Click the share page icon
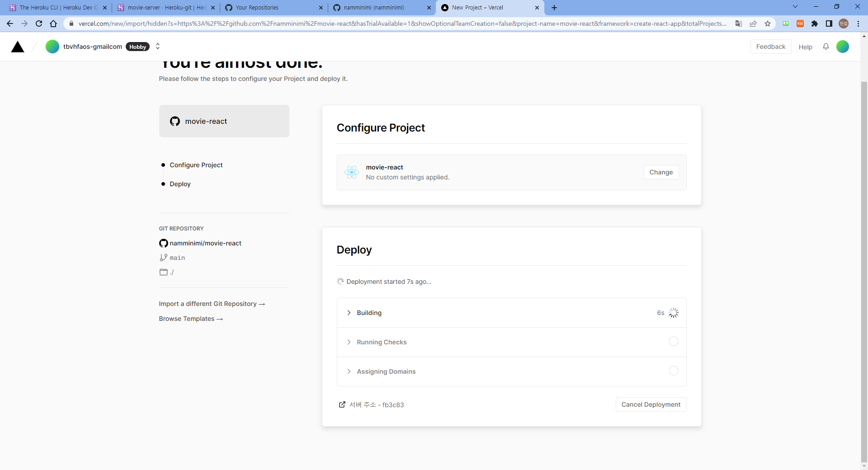The width and height of the screenshot is (868, 470). (753, 23)
